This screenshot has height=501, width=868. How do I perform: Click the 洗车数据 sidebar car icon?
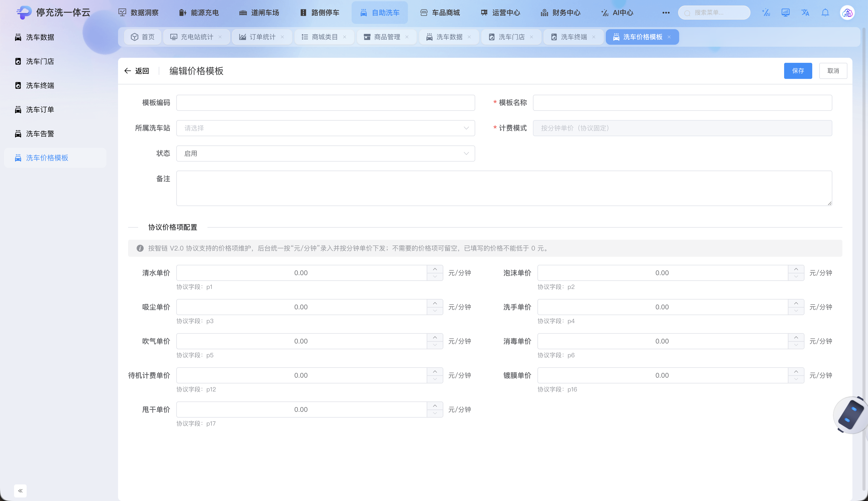[x=18, y=37]
